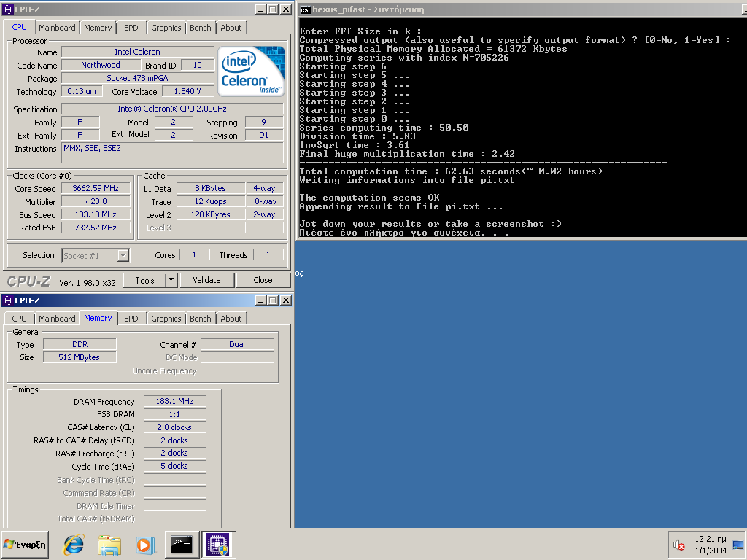Click the Cycle Time tRAS value 5 clocks
Screen dimensions: 747x560
pos(174,466)
